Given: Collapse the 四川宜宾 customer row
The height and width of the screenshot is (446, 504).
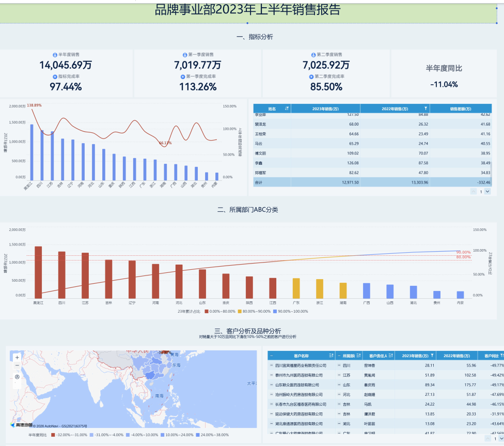Looking at the screenshot, I should point(272,365).
